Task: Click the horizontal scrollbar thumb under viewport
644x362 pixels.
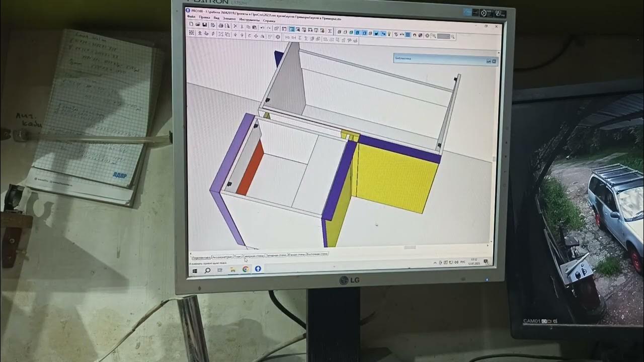Action: point(410,247)
